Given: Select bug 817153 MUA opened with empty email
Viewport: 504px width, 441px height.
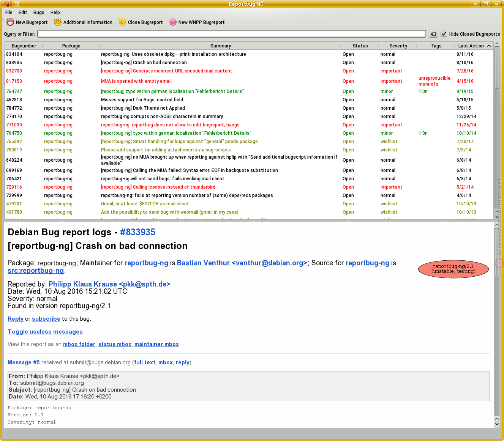Looking at the screenshot, I should [x=249, y=81].
